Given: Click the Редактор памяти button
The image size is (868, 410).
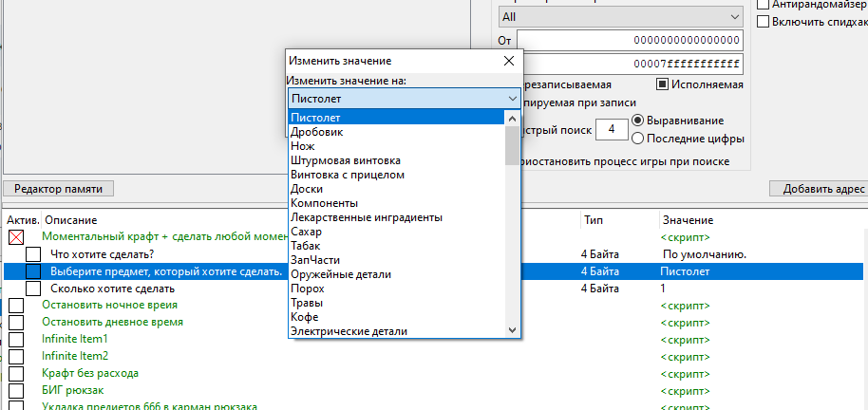Looking at the screenshot, I should click(59, 189).
